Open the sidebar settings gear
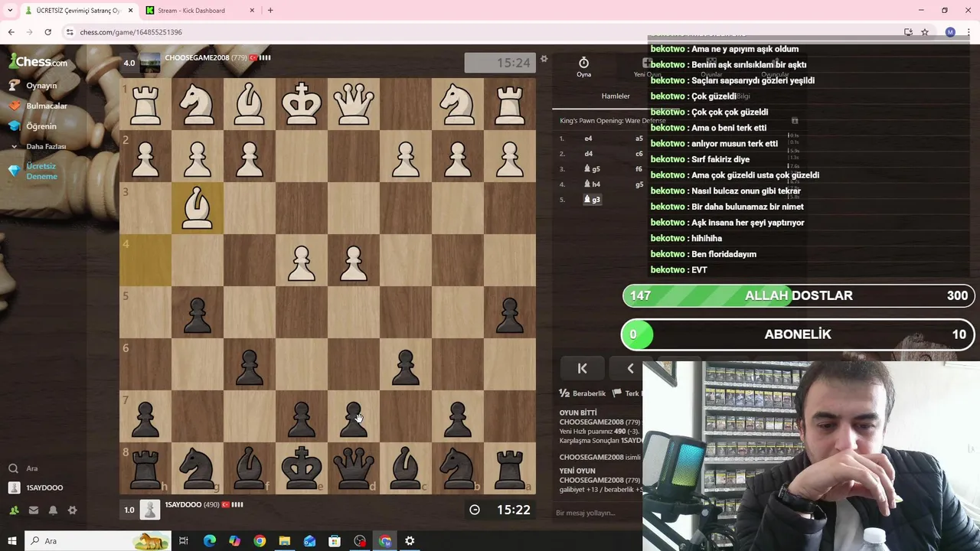This screenshot has width=980, height=551. coord(72,510)
